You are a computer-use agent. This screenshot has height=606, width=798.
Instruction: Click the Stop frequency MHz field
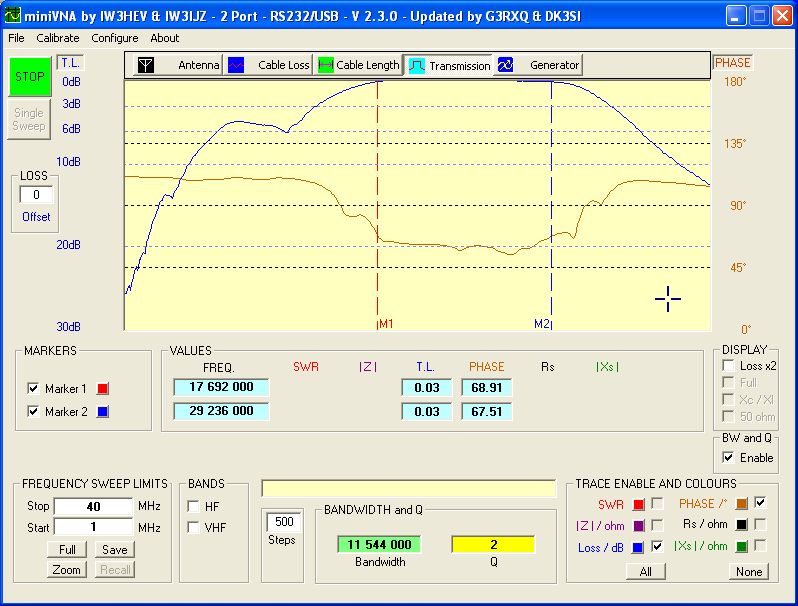click(x=92, y=507)
